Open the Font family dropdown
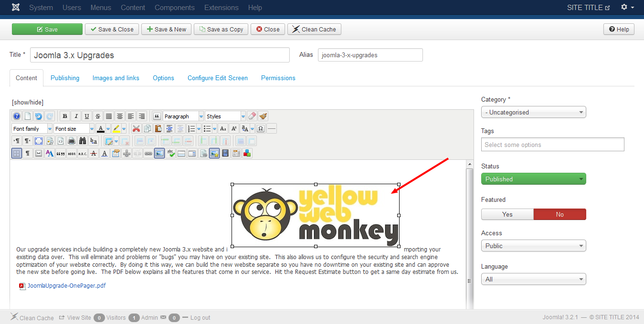Image resolution: width=644 pixels, height=324 pixels. click(x=32, y=128)
